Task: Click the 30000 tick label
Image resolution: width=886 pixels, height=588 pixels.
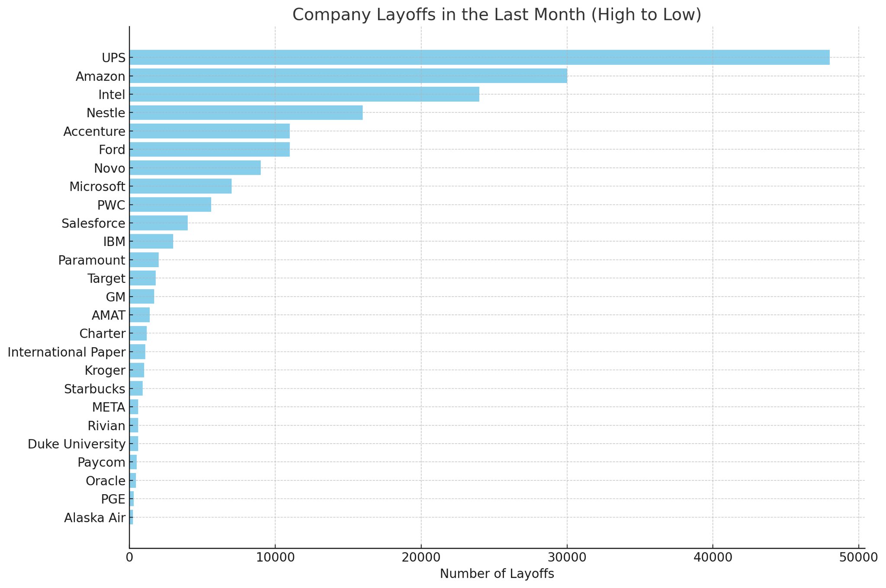Action: 567,558
